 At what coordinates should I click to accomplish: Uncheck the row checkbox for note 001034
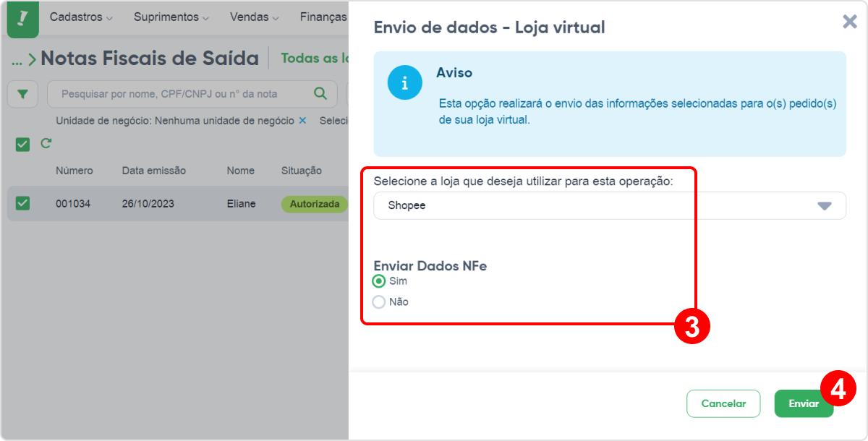(x=23, y=203)
